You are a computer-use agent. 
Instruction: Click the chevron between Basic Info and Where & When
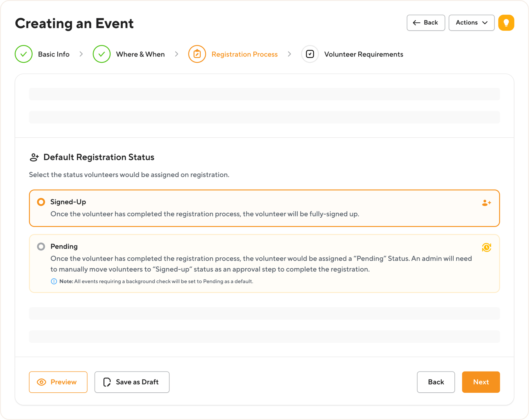[81, 54]
